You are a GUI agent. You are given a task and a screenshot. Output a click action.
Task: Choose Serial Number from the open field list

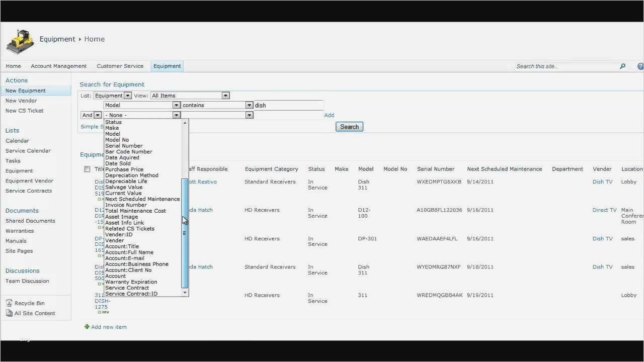(124, 146)
